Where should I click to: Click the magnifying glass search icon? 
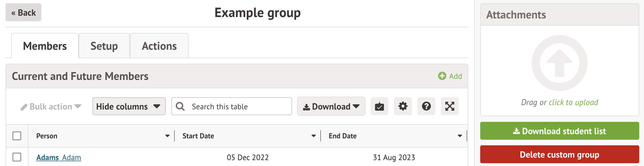point(180,106)
